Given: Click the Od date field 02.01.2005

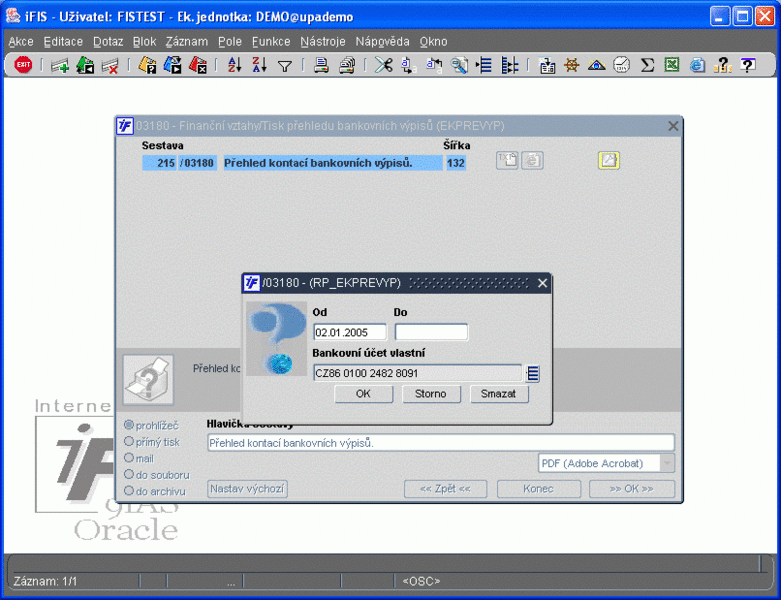Looking at the screenshot, I should click(x=350, y=332).
